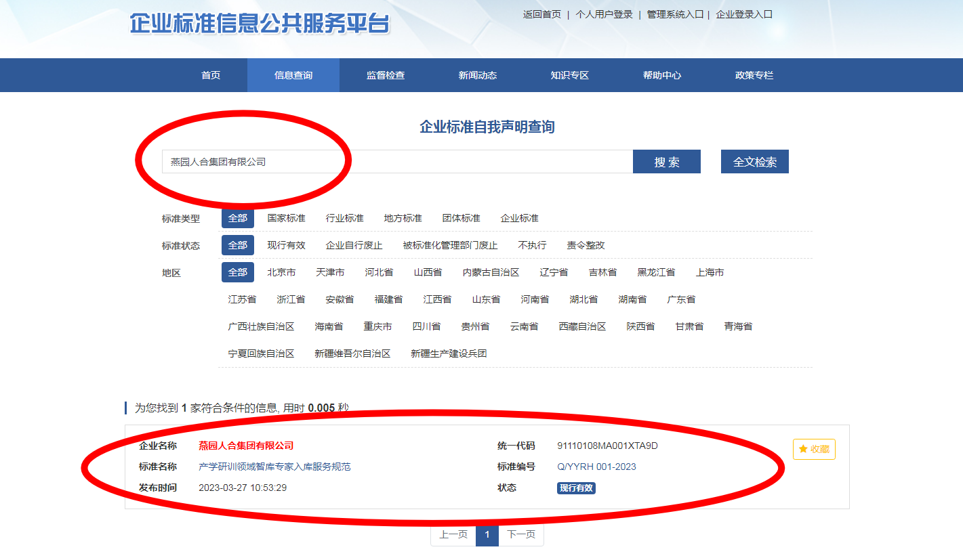Filter standard type by 地方标准
963x560 pixels.
[403, 218]
